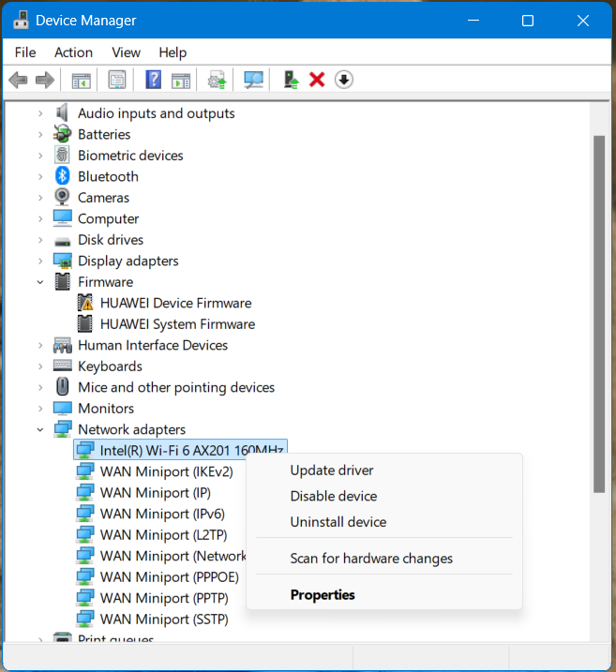Click the red X Uninstall device icon
Screen dimensions: 616x672
pyautogui.click(x=317, y=80)
